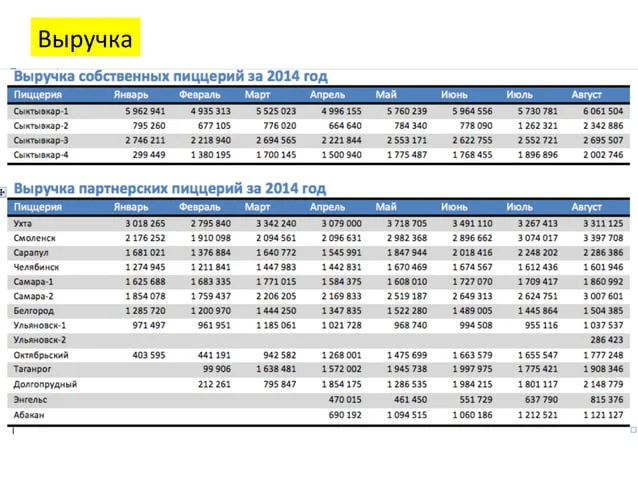Click the 'Энгельс' row label
This screenshot has width=638, height=478.
[x=30, y=399]
